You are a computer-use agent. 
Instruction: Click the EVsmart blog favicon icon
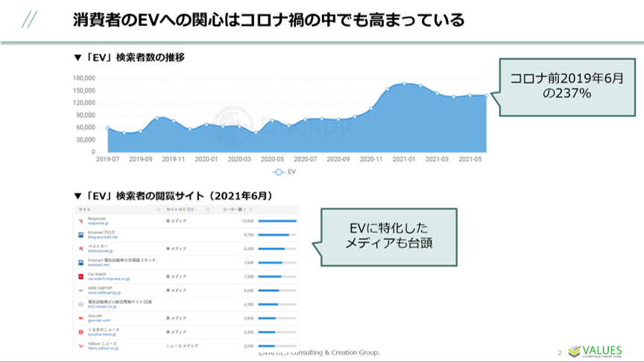pyautogui.click(x=80, y=235)
